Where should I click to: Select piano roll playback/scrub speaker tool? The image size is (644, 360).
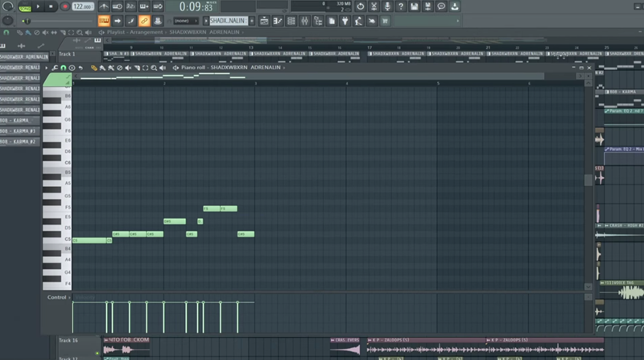[163, 68]
